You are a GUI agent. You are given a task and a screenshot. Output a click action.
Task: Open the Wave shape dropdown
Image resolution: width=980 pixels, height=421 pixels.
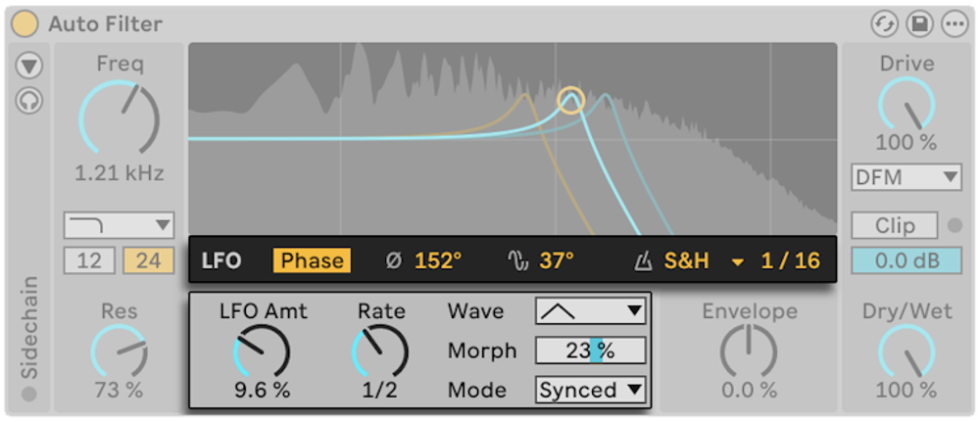590,310
